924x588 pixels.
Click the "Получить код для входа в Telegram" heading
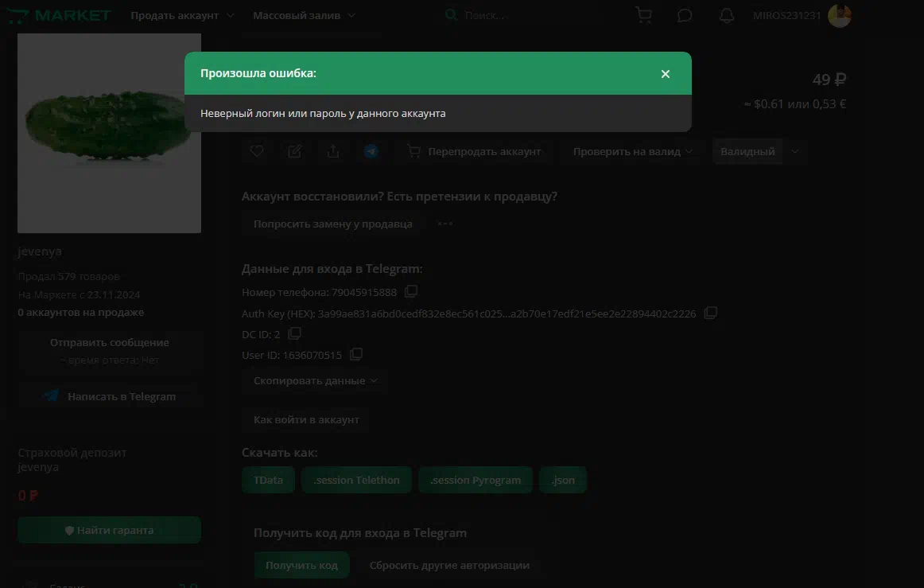click(360, 532)
